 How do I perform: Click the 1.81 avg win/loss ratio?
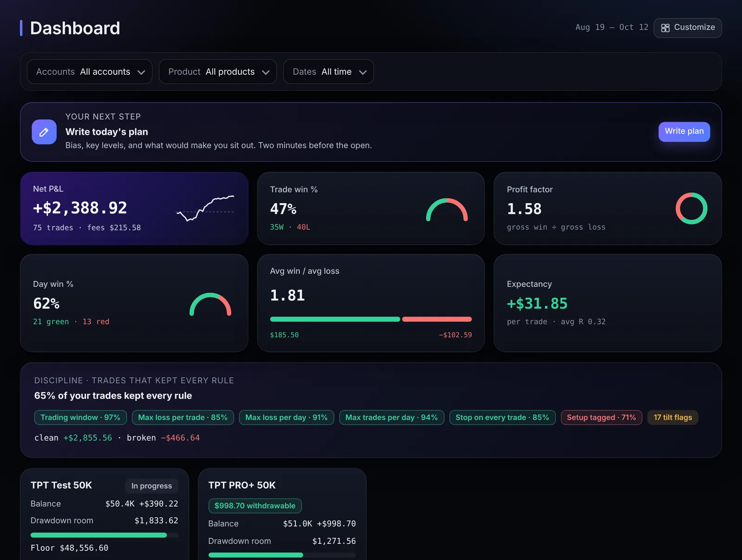(x=288, y=295)
